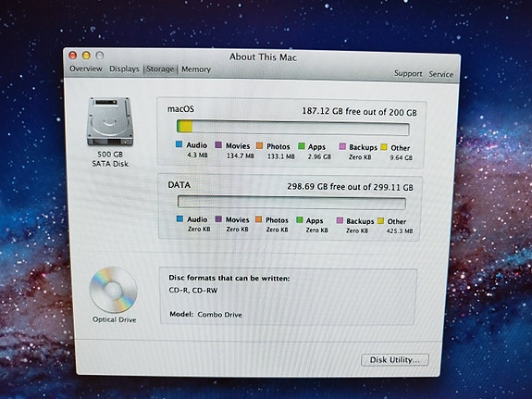Click yellow Other swatch under macOS volume
The image size is (532, 399).
click(x=384, y=147)
